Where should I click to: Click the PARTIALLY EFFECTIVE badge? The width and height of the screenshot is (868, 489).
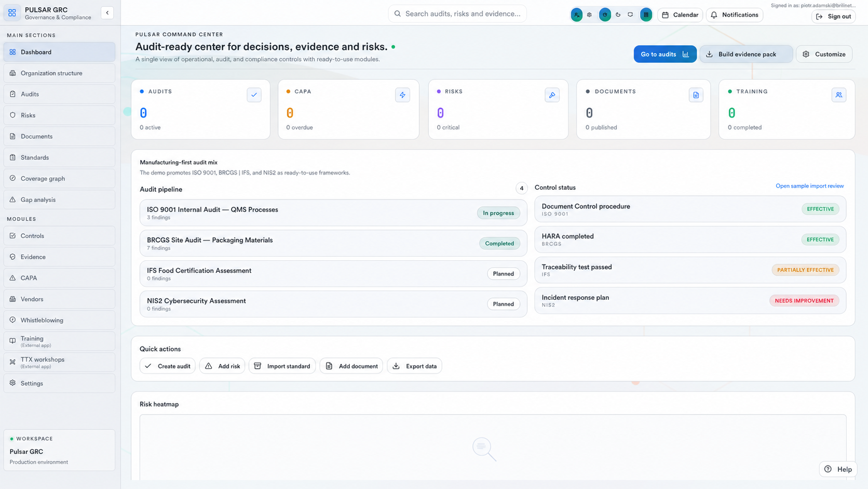(805, 270)
